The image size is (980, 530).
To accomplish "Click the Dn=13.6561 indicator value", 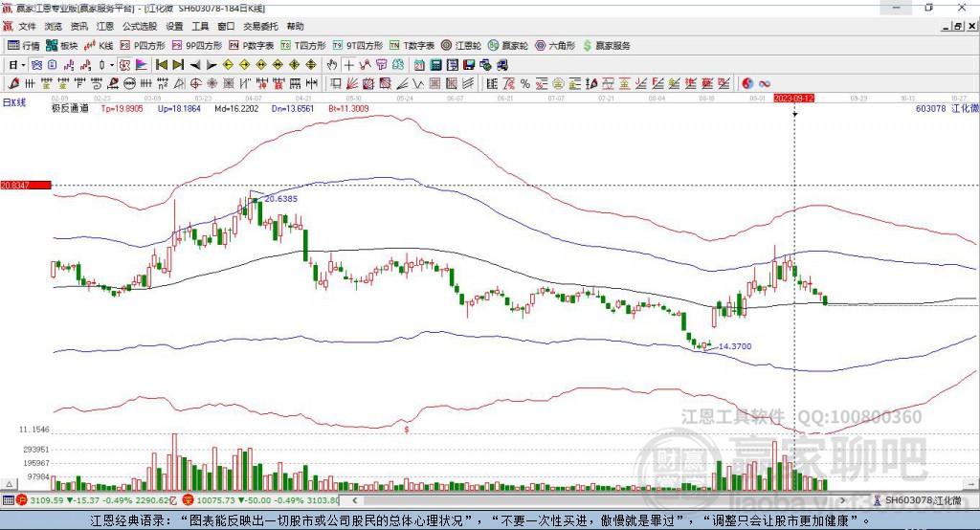I will point(293,108).
